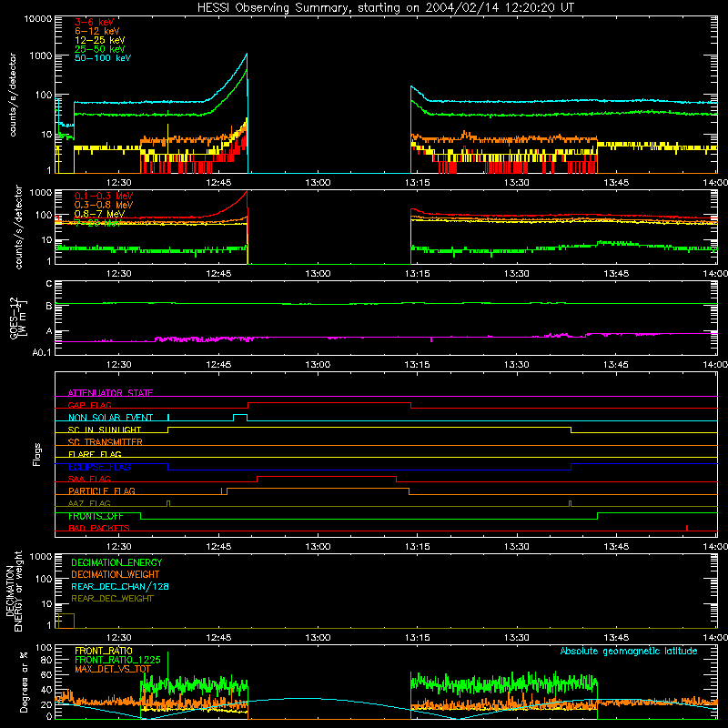This screenshot has width=728, height=728.
Task: Click the orange MAX_DET_VS_TOT legend label
Action: pos(113,669)
